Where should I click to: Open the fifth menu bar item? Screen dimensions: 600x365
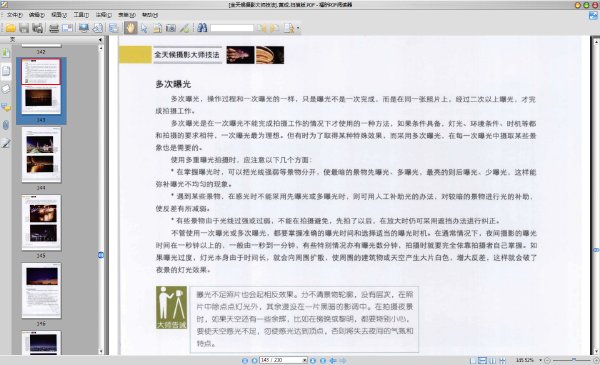104,15
